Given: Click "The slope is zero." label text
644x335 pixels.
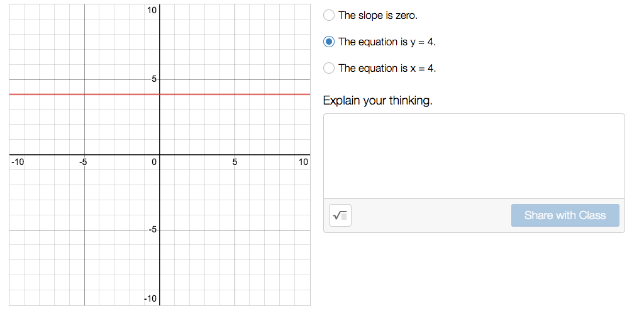Looking at the screenshot, I should pyautogui.click(x=378, y=16).
